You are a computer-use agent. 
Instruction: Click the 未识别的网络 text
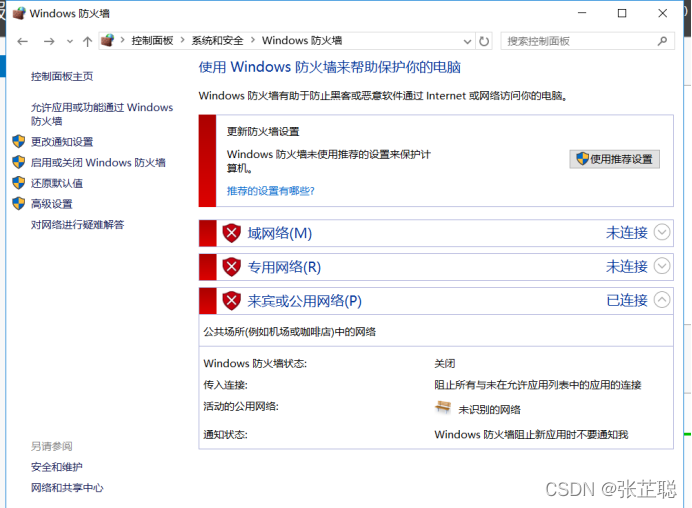[489, 410]
